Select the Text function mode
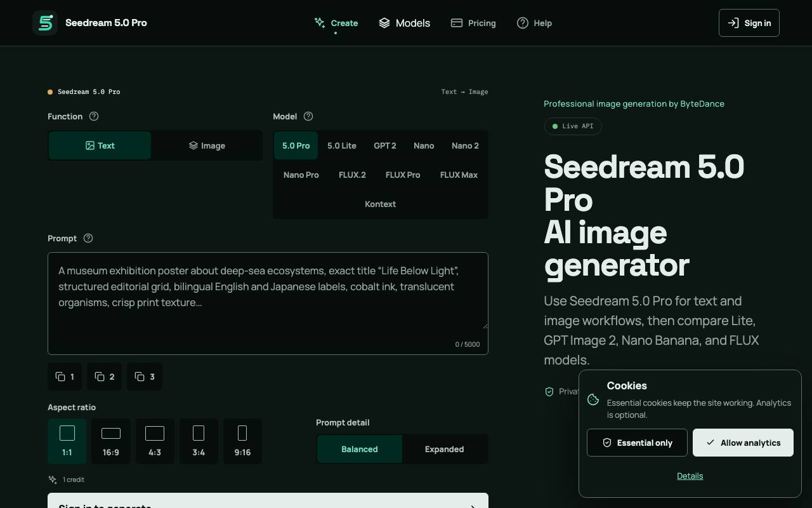Image resolution: width=812 pixels, height=508 pixels. pos(100,145)
